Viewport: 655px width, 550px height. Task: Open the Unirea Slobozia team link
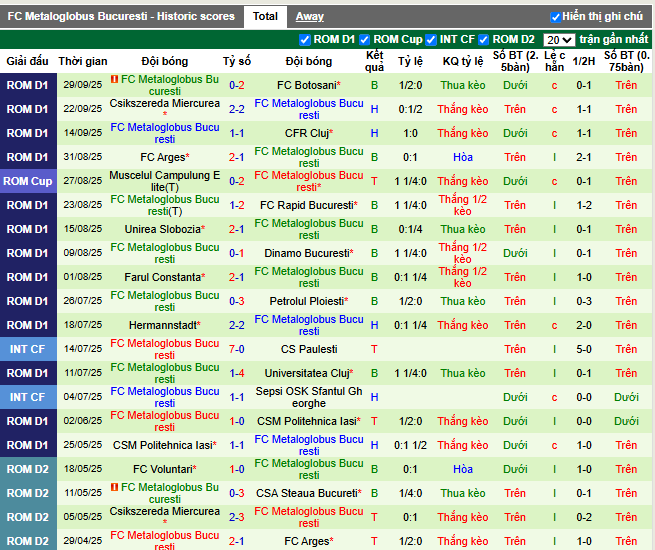(162, 229)
